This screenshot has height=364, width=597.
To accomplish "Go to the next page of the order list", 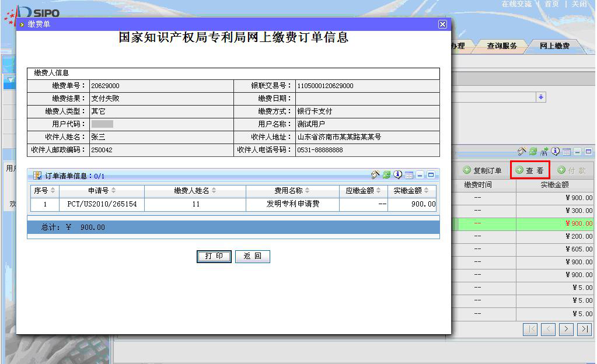I will (566, 329).
